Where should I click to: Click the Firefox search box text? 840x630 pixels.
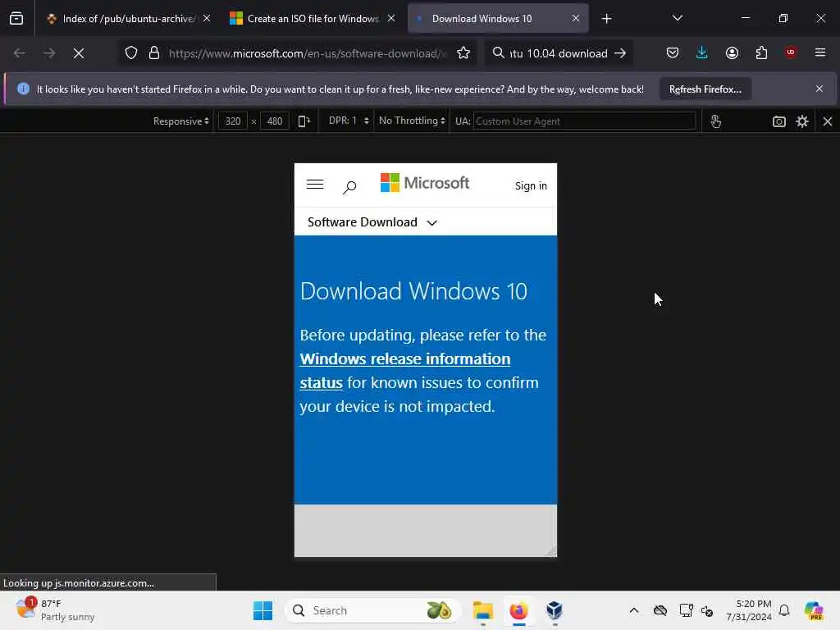(x=559, y=53)
